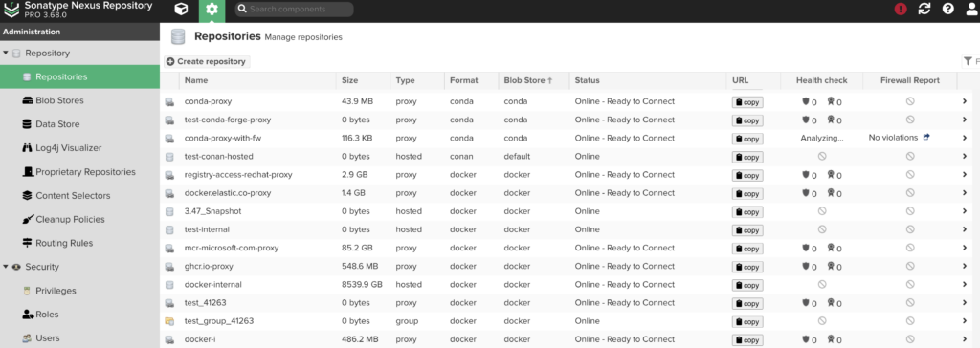Click the docker-internal hosted repository row icon
The image size is (980, 348).
point(168,285)
